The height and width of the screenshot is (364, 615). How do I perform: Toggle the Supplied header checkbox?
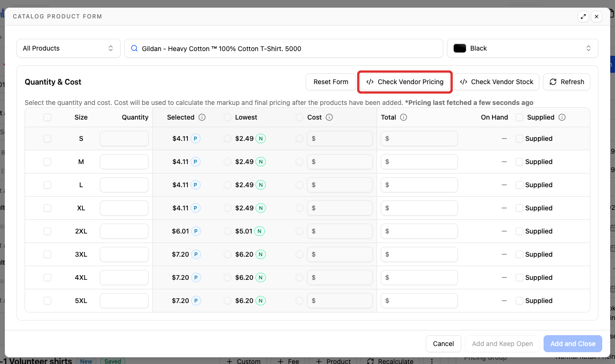click(x=519, y=117)
